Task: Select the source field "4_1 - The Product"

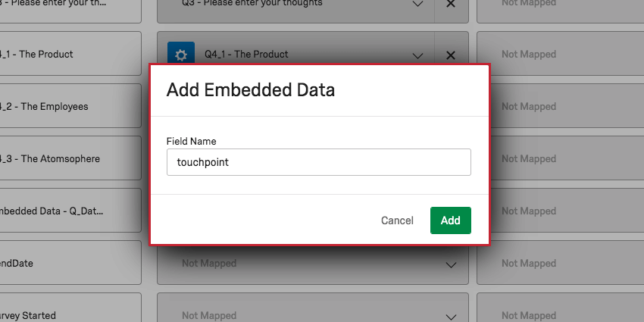Action: tap(68, 55)
